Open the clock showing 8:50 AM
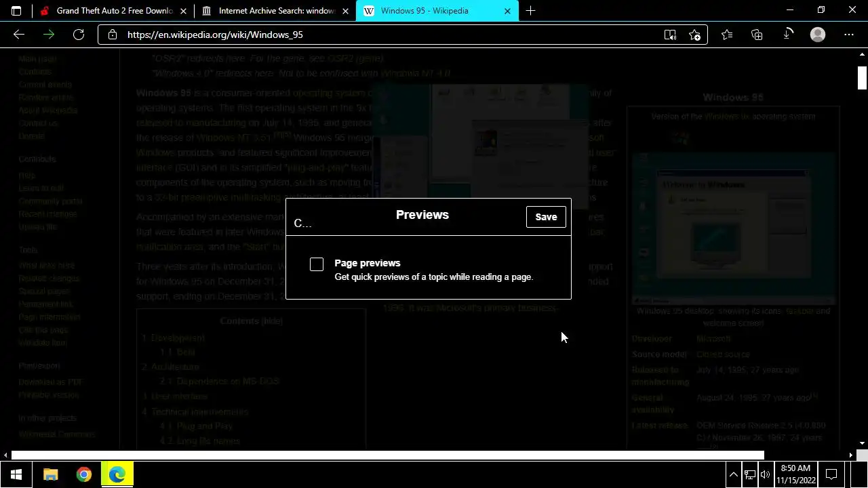This screenshot has height=488, width=868. pos(795,474)
